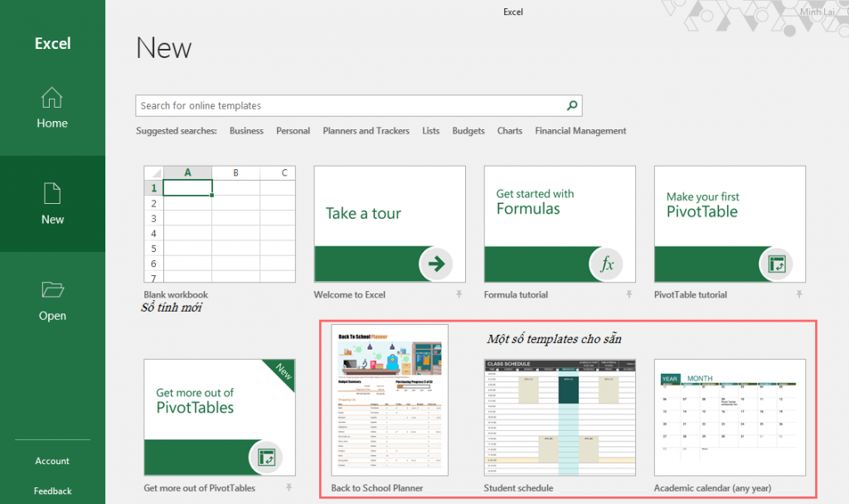Screen dimensions: 849x504
Task: Choose Budgets suggested search
Action: 468,130
